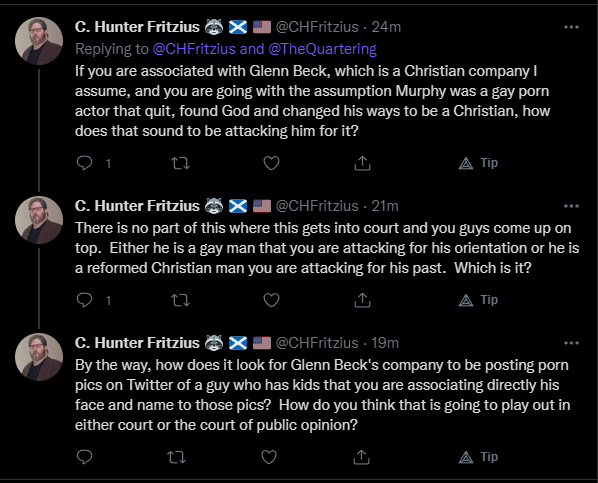
Task: Open the @CHFritzius link in Replying to line
Action: click(x=194, y=49)
